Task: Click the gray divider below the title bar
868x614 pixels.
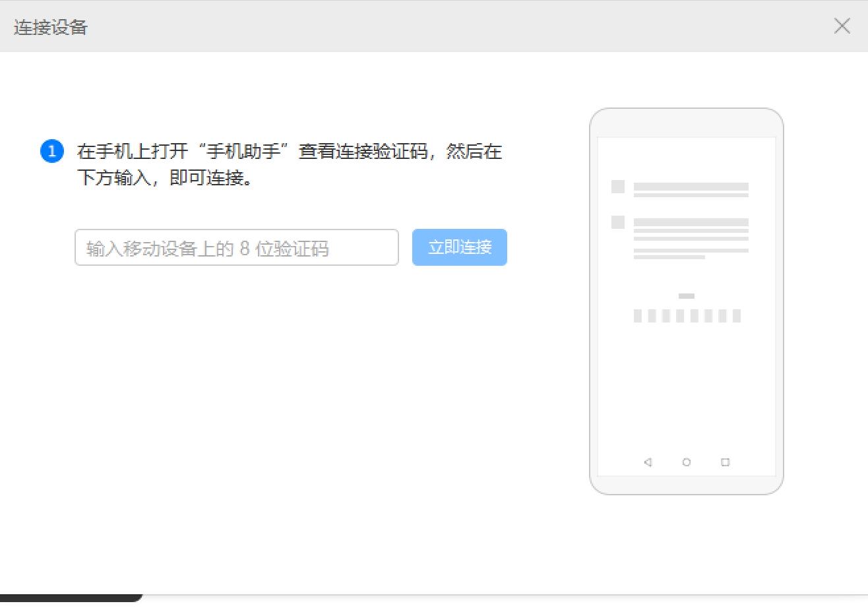Action: coord(434,53)
